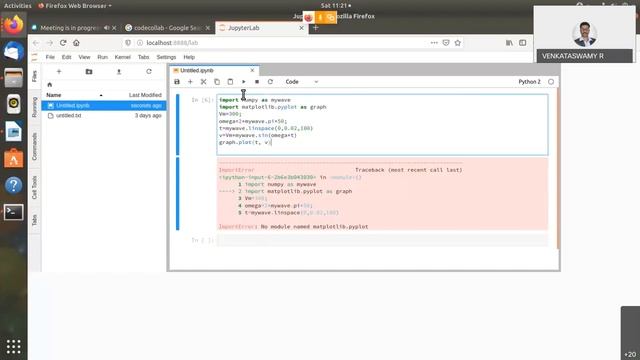Open the Edit menu

(x=67, y=57)
